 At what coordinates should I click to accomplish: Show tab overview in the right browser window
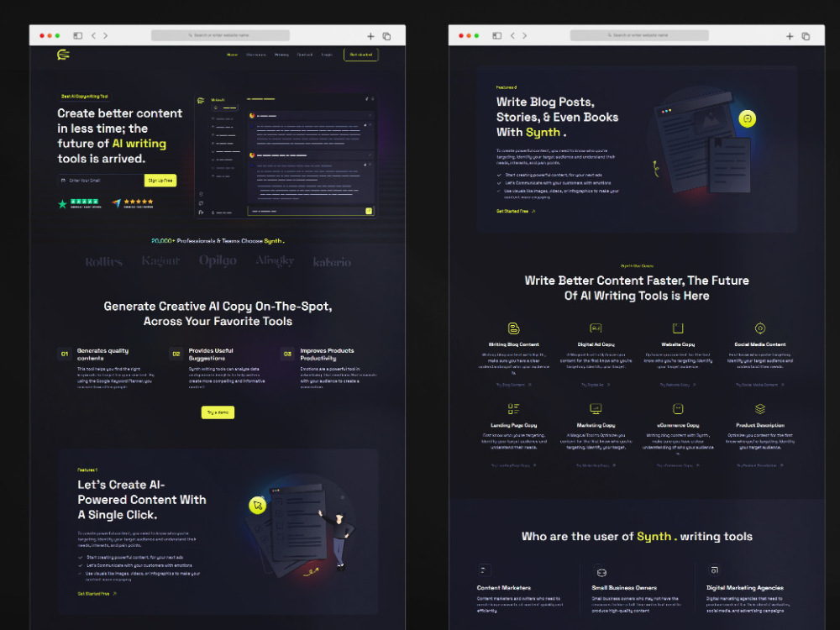[806, 36]
